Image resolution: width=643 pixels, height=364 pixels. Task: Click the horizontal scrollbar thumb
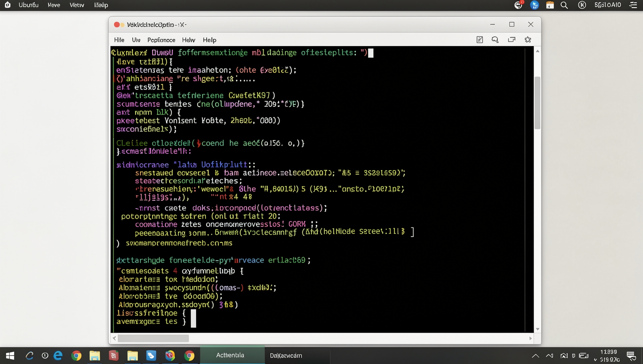coord(153,338)
